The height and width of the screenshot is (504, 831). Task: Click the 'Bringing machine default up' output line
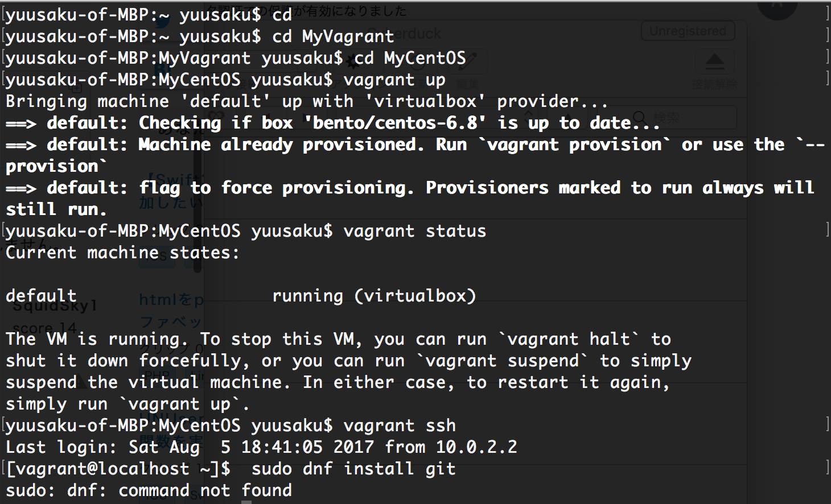pos(307,101)
